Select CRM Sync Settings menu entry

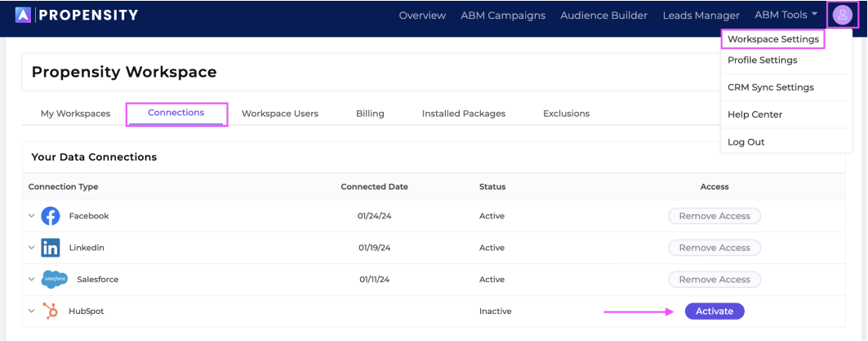771,87
